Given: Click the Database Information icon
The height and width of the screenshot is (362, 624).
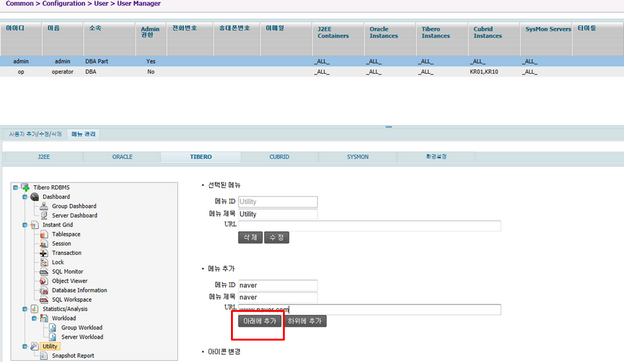Looking at the screenshot, I should pos(44,290).
